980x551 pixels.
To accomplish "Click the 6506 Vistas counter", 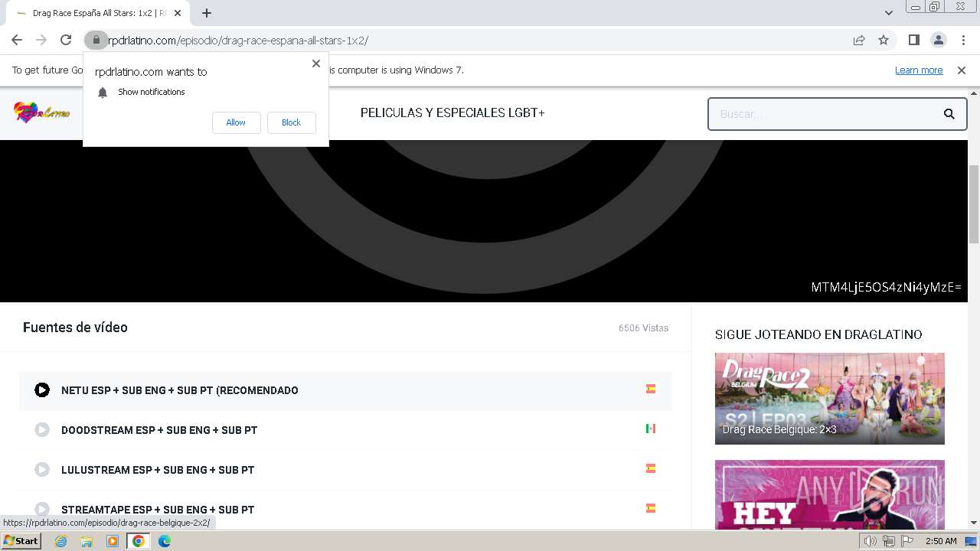I will (x=643, y=328).
